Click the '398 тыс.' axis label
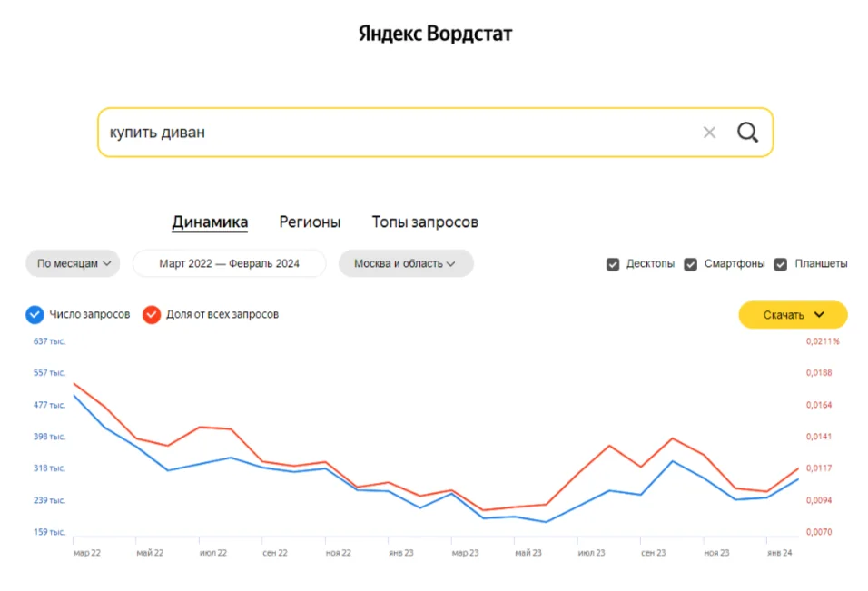 click(x=49, y=437)
